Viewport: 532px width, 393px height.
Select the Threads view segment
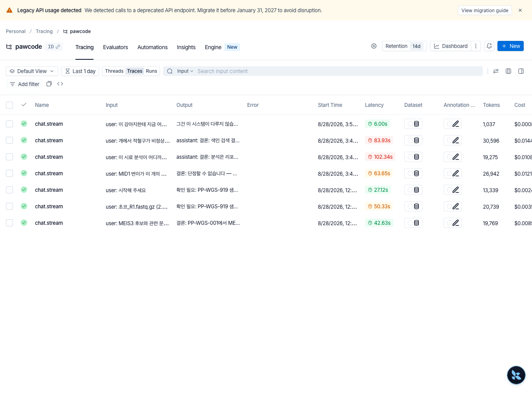[x=114, y=71]
